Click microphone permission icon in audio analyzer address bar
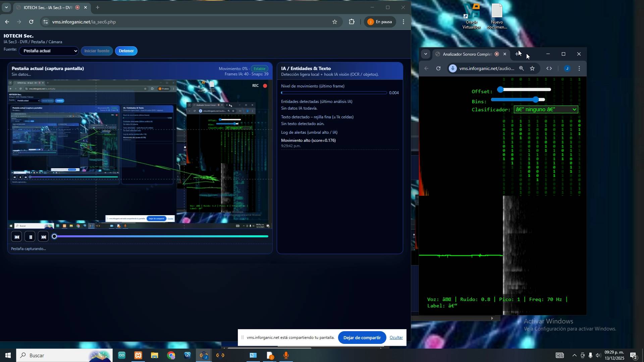This screenshot has width=644, height=362. tap(453, 69)
